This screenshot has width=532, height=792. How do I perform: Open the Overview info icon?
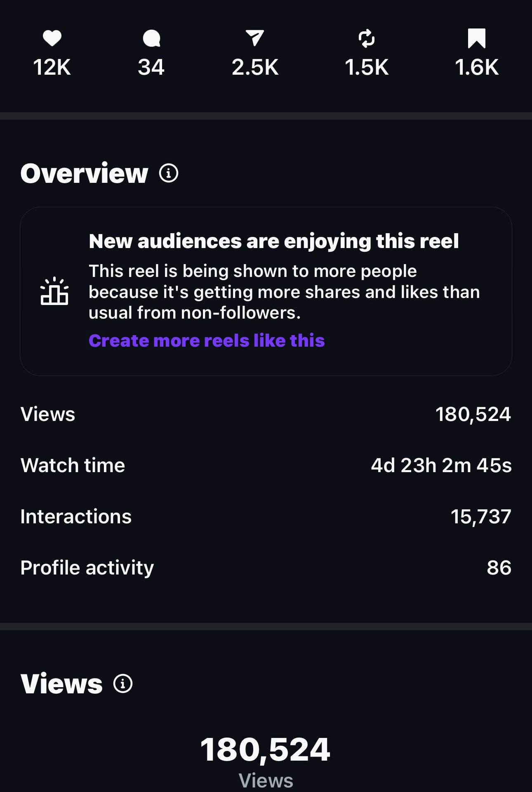pos(169,173)
